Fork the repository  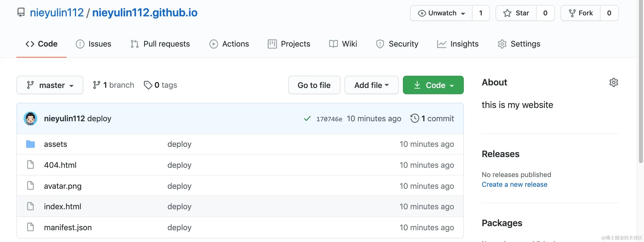[x=581, y=13]
